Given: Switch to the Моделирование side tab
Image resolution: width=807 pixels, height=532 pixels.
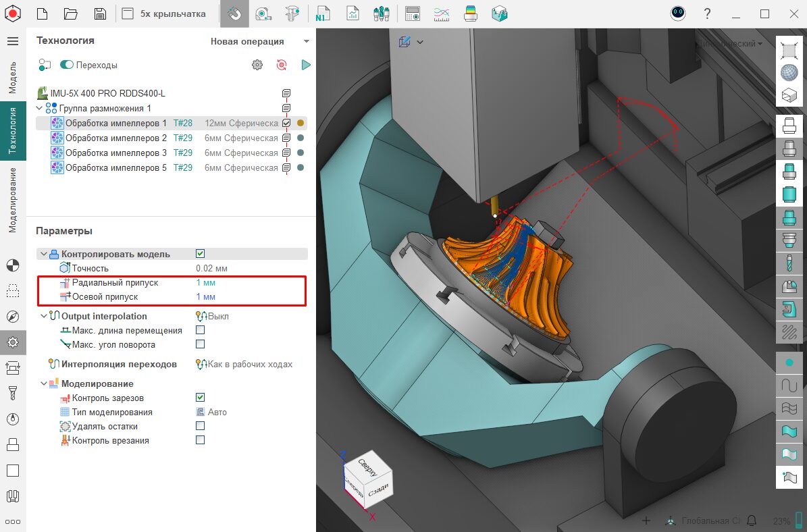Looking at the screenshot, I should (13, 200).
